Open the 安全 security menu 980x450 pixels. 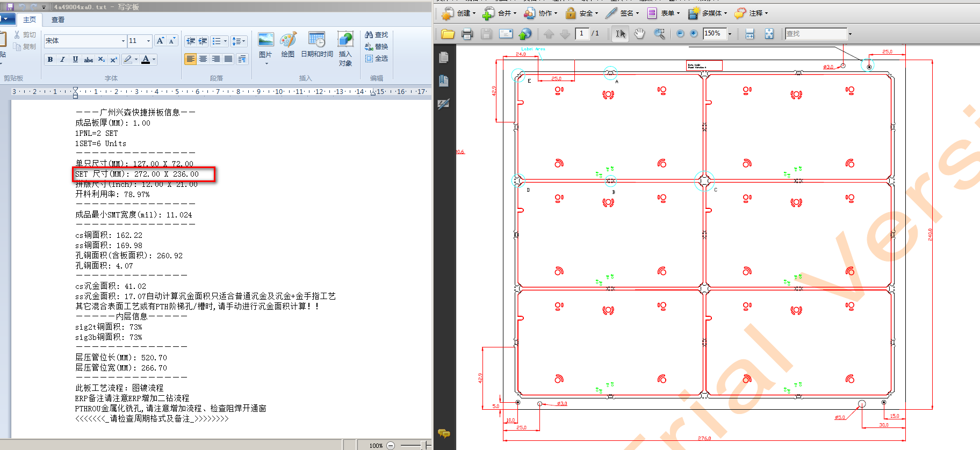[581, 13]
